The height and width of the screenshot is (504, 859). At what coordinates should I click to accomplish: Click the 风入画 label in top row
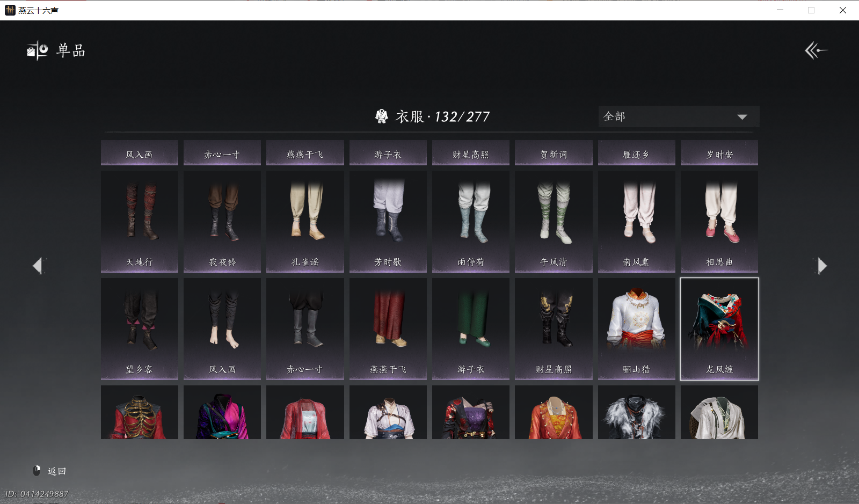140,154
